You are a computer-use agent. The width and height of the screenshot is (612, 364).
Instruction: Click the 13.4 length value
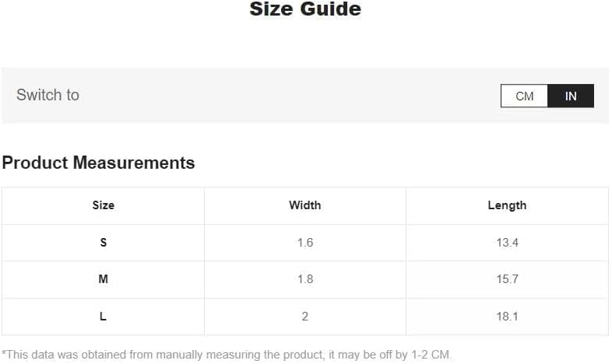coord(507,243)
